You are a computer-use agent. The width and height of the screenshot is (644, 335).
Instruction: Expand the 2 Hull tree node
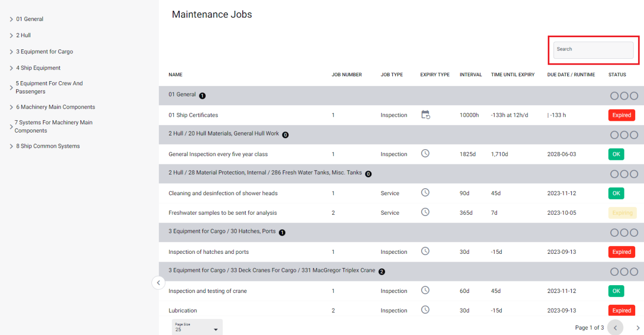tap(11, 36)
